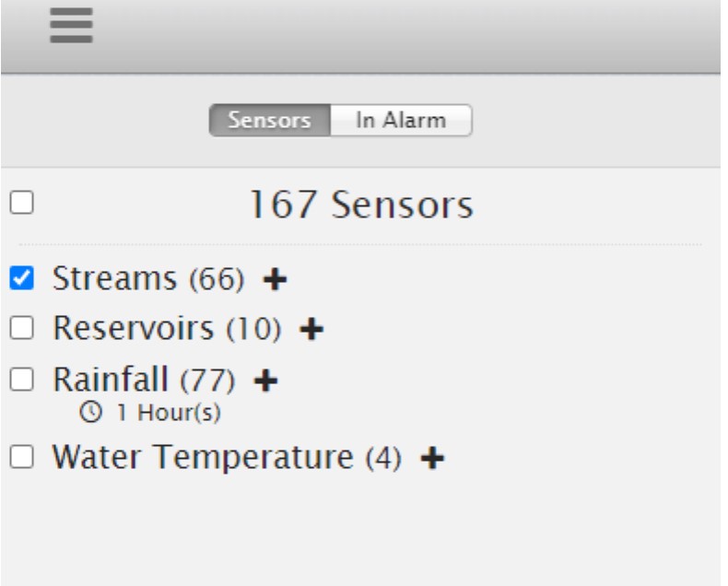Switch to the In Alarm tab
This screenshot has height=586, width=728.
click(402, 121)
